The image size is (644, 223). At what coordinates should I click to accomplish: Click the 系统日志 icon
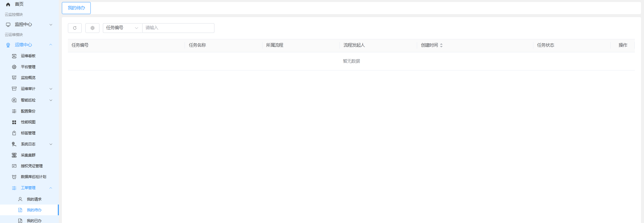click(x=14, y=144)
